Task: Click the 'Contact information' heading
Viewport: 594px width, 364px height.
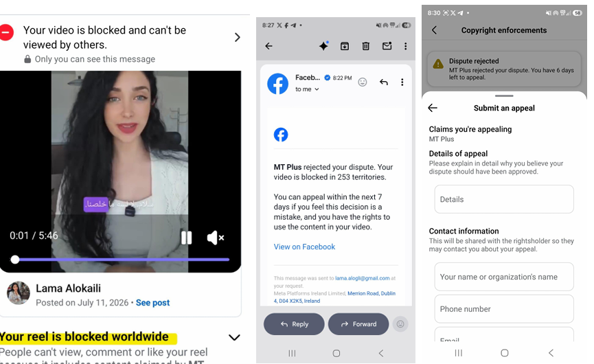Action: [464, 231]
